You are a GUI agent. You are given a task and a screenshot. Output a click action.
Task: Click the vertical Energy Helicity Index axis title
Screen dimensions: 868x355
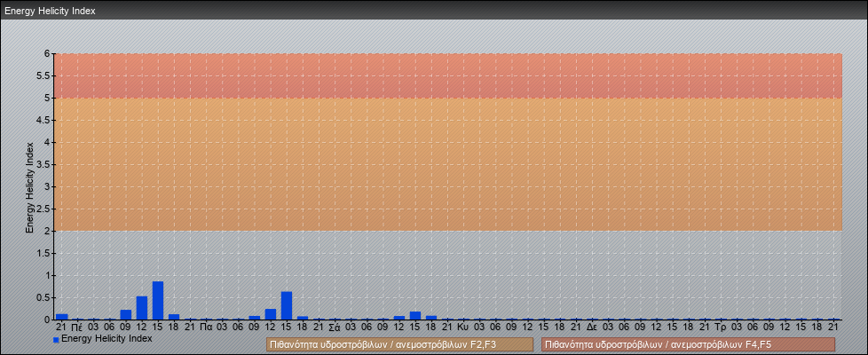30,187
